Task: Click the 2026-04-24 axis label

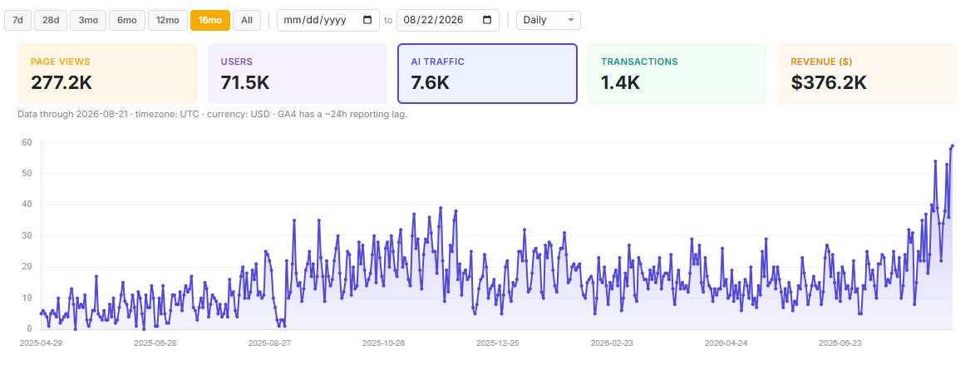Action: pos(726,343)
